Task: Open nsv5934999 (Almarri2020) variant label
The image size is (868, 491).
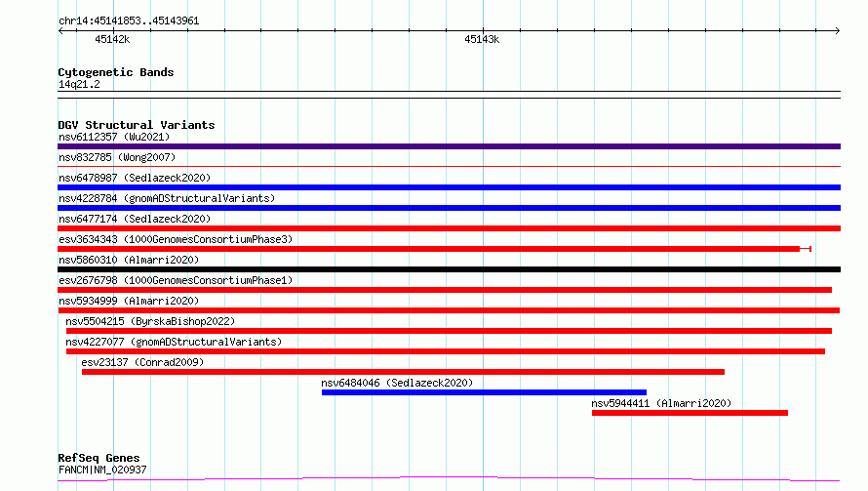Action: pyautogui.click(x=129, y=301)
